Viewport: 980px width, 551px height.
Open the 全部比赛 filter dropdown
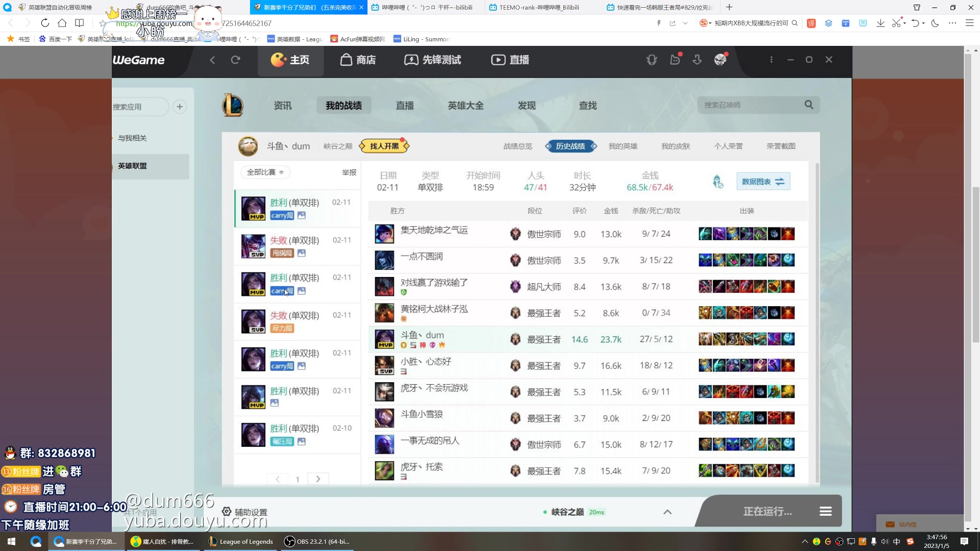[x=265, y=172]
